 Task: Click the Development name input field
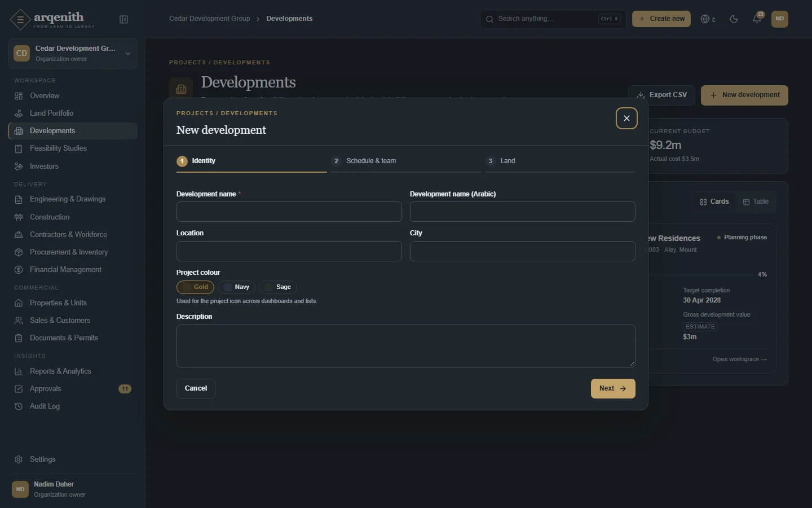[x=289, y=212]
